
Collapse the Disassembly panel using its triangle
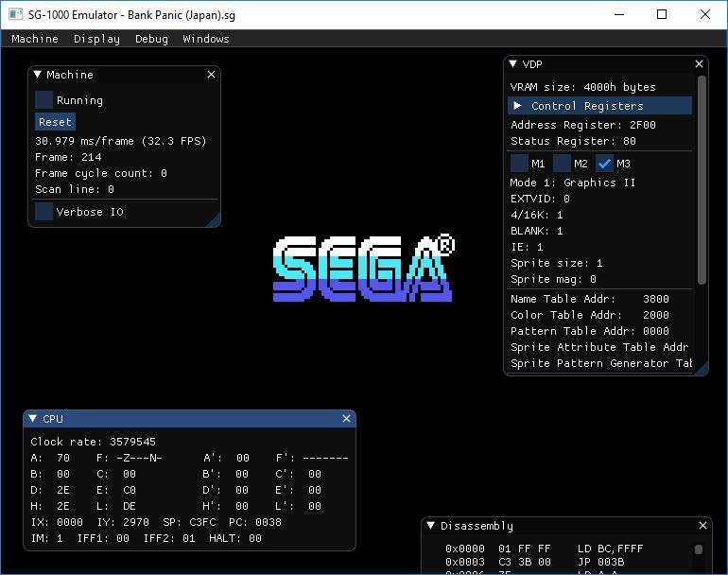431,526
